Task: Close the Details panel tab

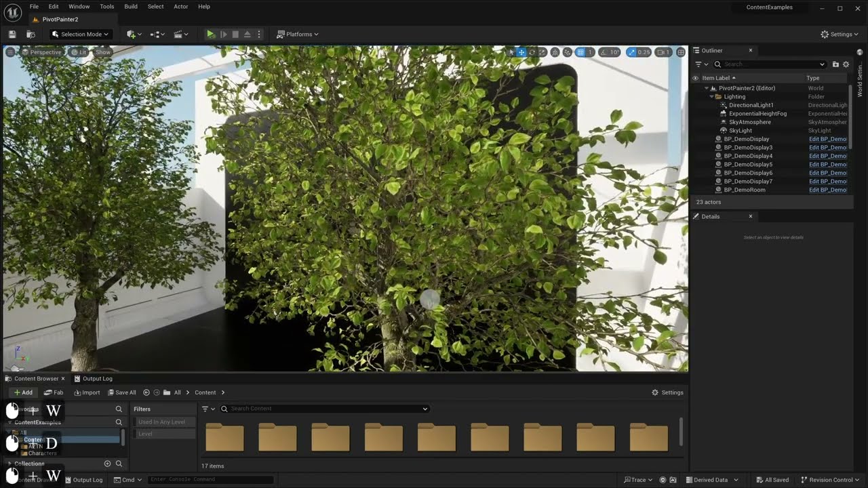Action: click(750, 216)
